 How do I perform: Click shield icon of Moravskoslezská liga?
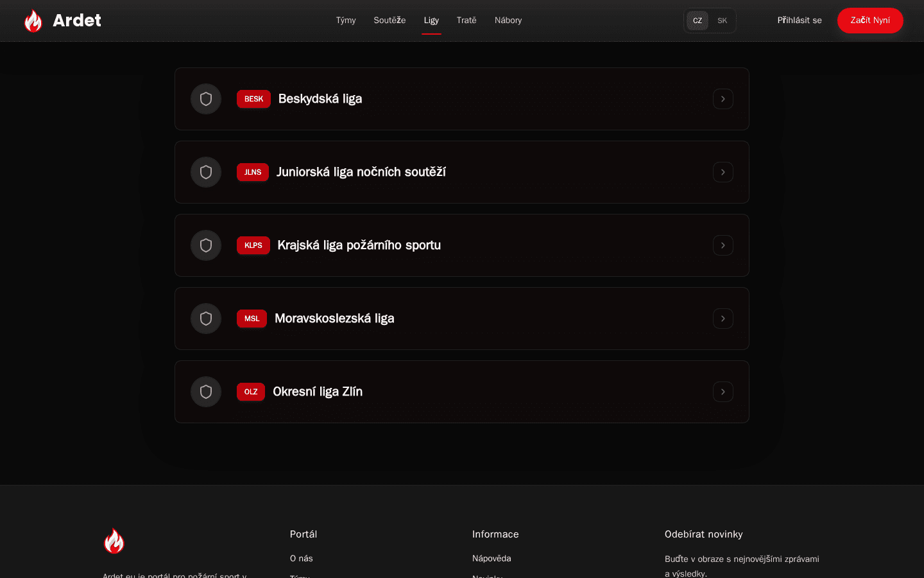pos(206,319)
